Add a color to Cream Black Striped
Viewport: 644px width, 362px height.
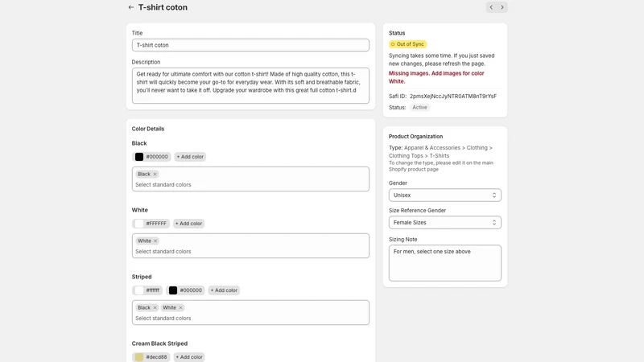click(x=189, y=357)
